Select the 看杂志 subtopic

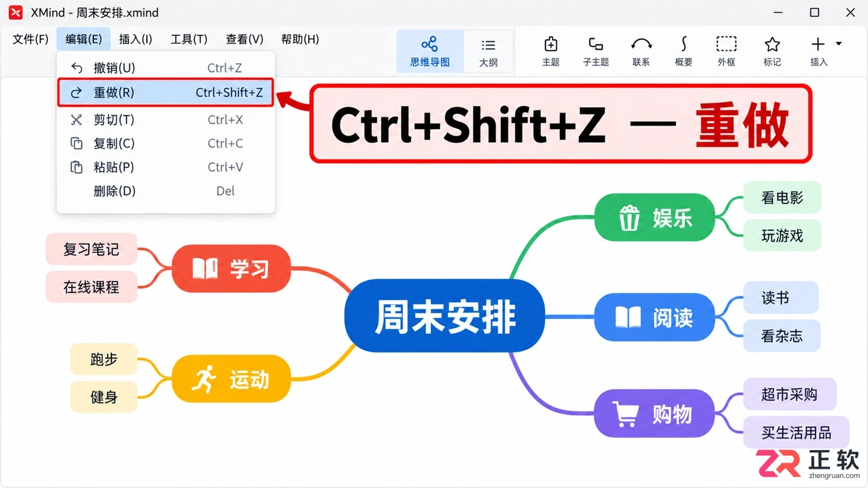(x=782, y=336)
